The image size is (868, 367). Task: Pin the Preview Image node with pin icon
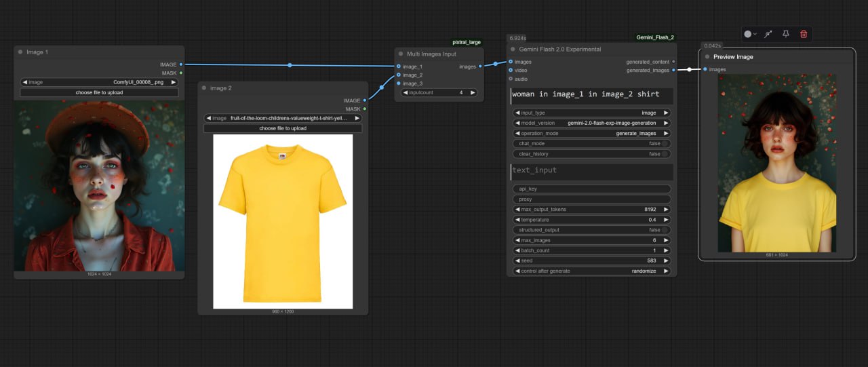786,34
